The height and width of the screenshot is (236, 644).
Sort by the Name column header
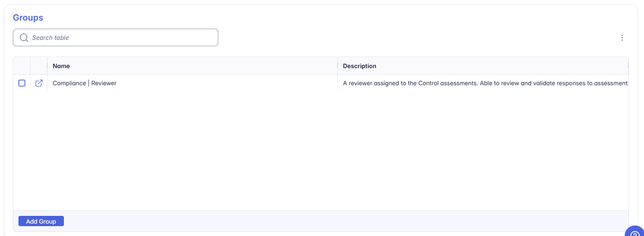coord(61,66)
